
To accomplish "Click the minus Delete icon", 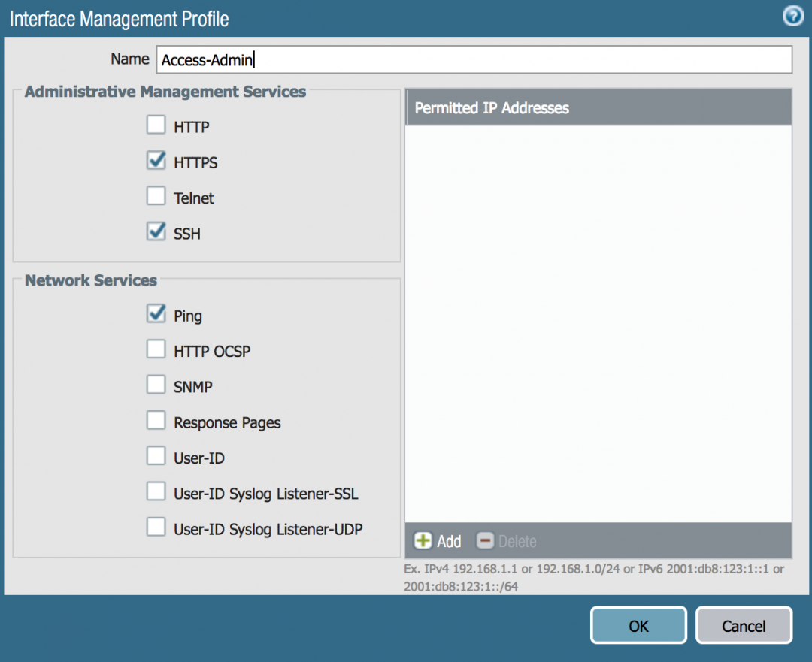I will (x=486, y=541).
